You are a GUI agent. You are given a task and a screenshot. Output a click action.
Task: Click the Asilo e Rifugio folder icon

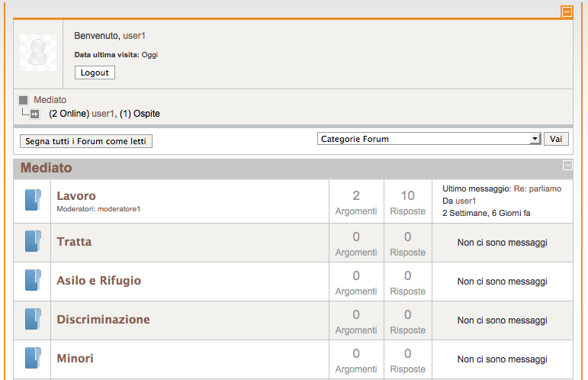[x=32, y=280]
